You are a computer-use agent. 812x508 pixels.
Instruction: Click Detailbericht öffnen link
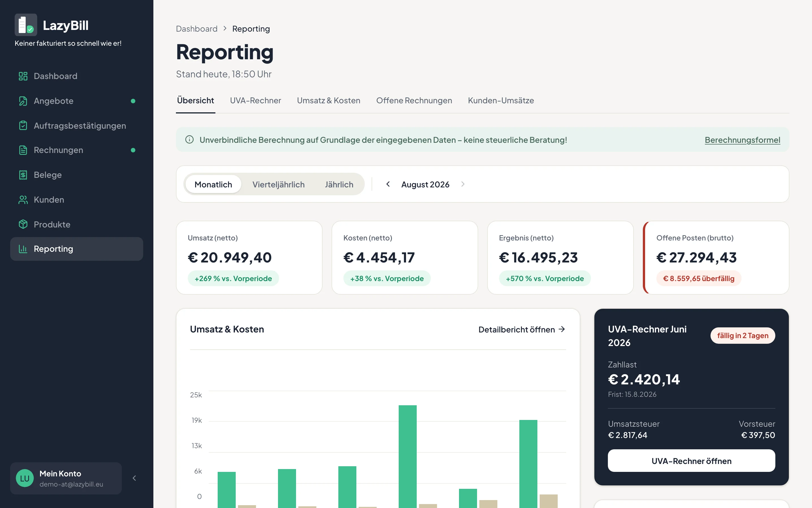(x=522, y=329)
